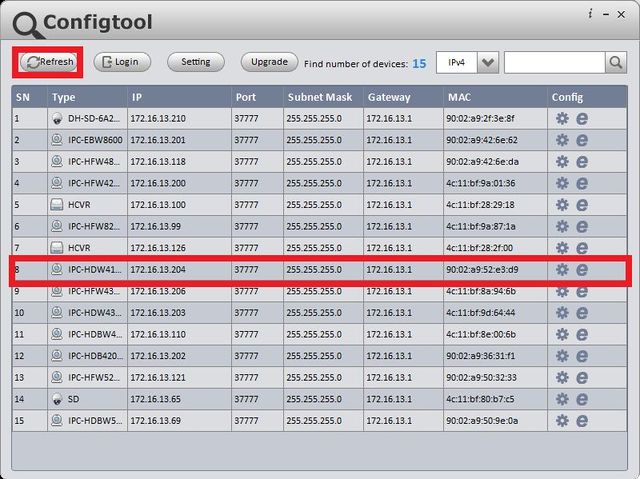Image resolution: width=640 pixels, height=479 pixels.
Task: Open web browser icon for 172.16.13.200
Action: (582, 183)
